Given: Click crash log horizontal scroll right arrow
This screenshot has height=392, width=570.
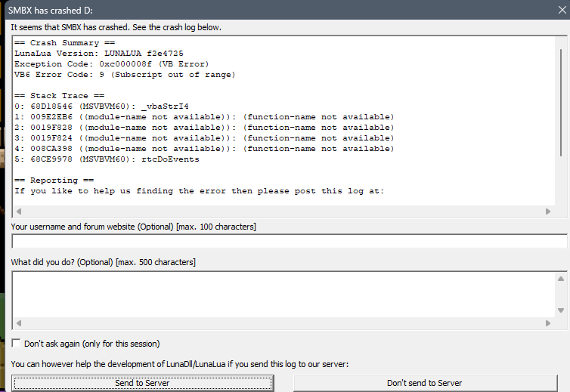Looking at the screenshot, I should (x=548, y=211).
